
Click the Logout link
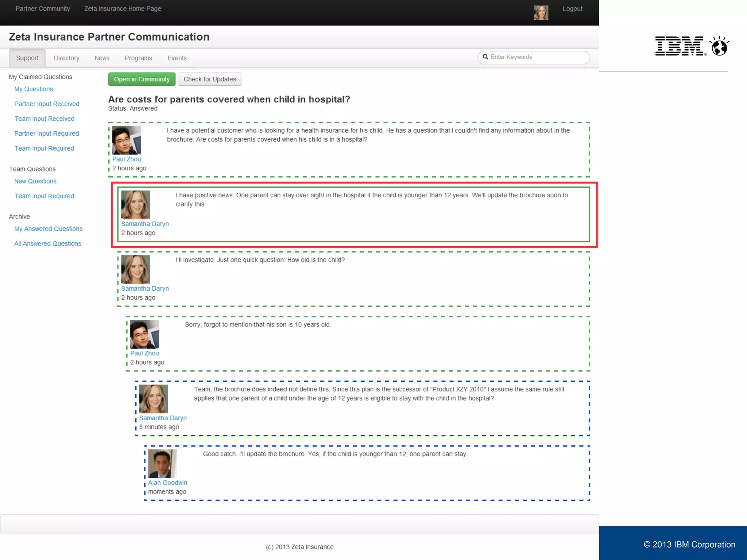tap(572, 9)
